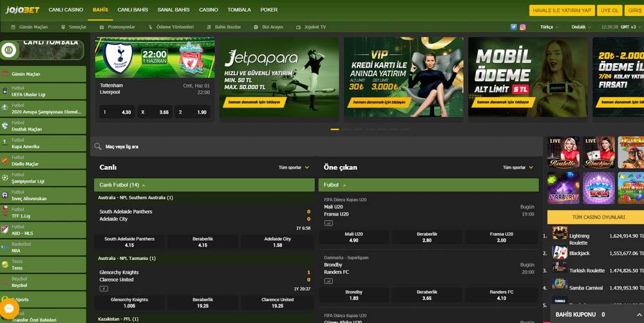644x323 pixels.
Task: Select Basketbol NBA in sidebar
Action: click(43, 248)
